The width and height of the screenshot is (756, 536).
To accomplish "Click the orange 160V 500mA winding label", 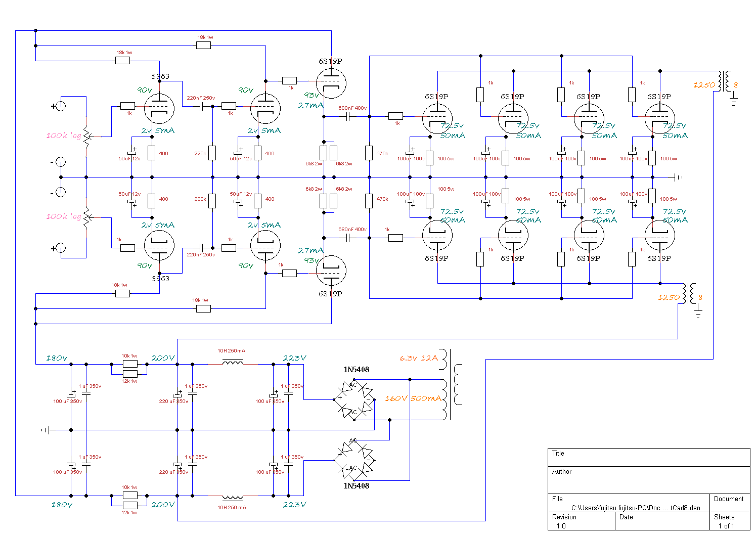I will coord(413,398).
